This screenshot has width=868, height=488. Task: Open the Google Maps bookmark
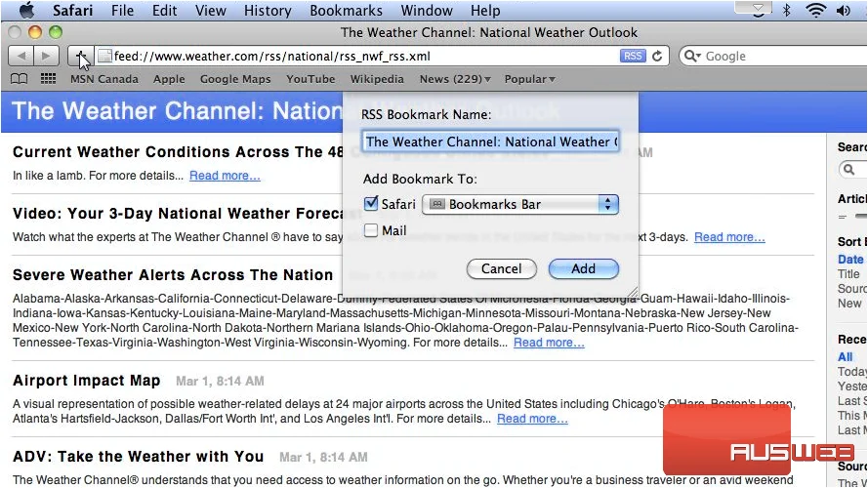coord(235,79)
